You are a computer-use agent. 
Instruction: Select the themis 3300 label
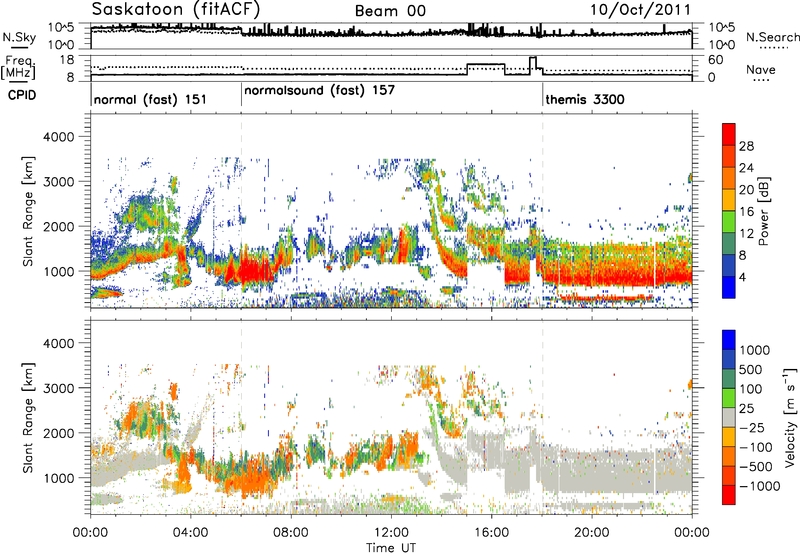coord(585,99)
